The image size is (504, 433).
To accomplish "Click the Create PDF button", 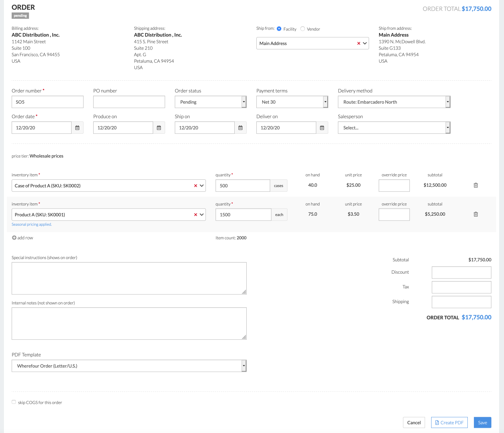I will pyautogui.click(x=449, y=423).
